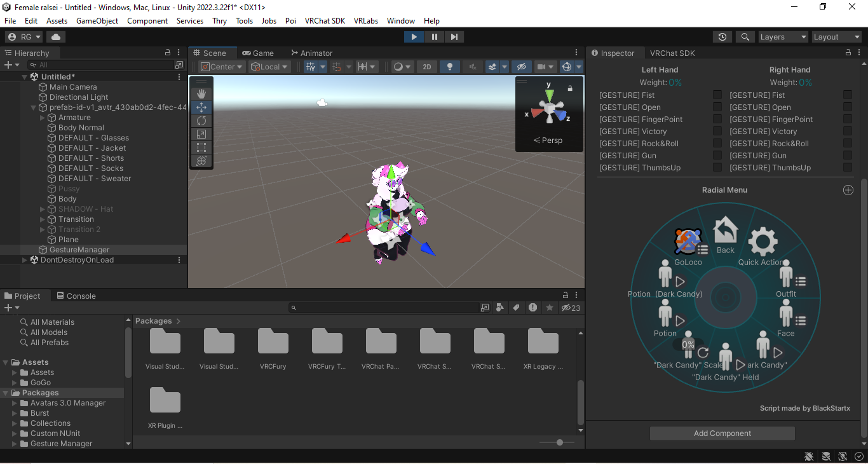Select the Rect tool
Screen dimensions: 868x464
pos(201,147)
